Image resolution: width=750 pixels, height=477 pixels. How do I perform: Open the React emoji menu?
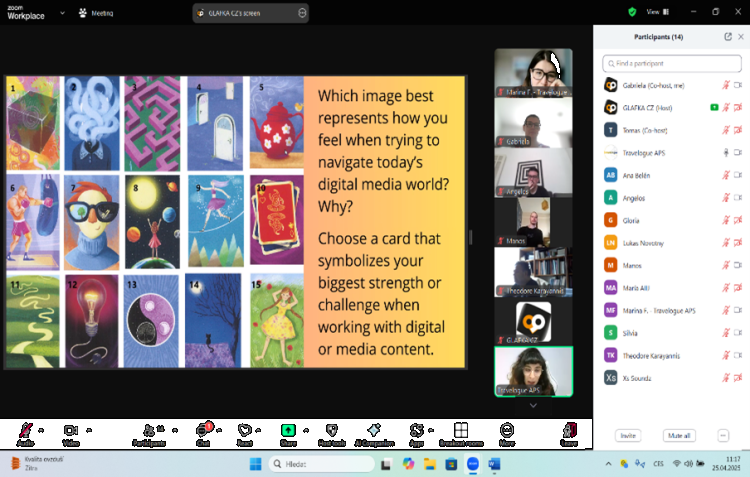coord(245,432)
